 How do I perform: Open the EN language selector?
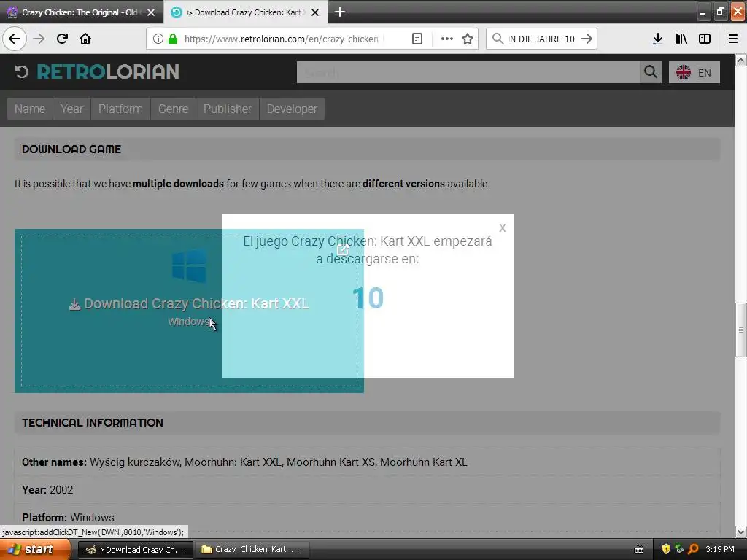(x=694, y=72)
